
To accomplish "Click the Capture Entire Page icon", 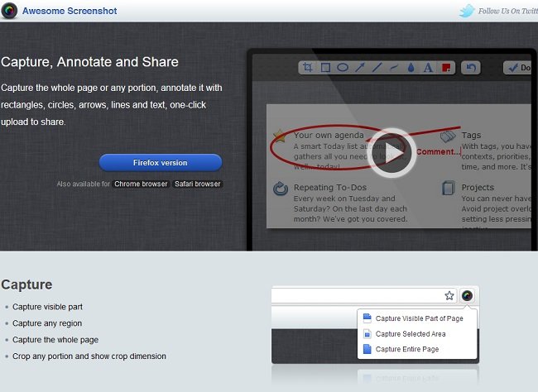I will 367,349.
